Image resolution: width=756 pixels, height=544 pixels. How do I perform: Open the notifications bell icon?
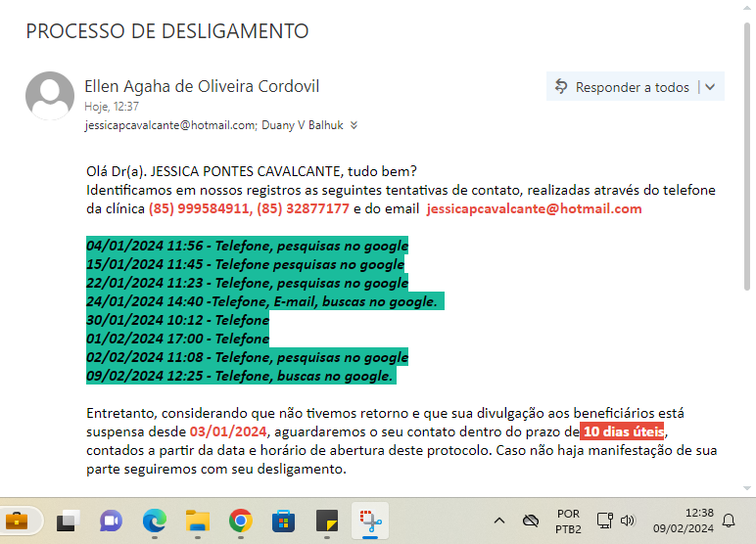(x=729, y=521)
